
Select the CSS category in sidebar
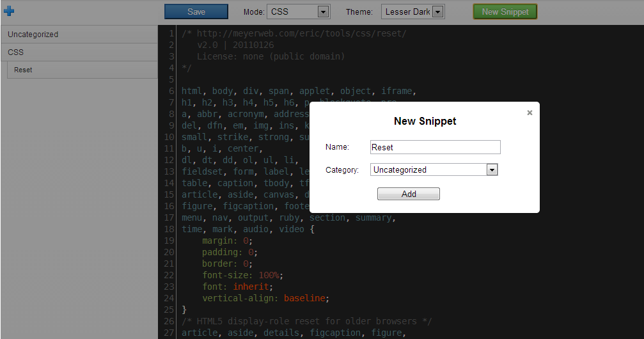click(x=79, y=52)
